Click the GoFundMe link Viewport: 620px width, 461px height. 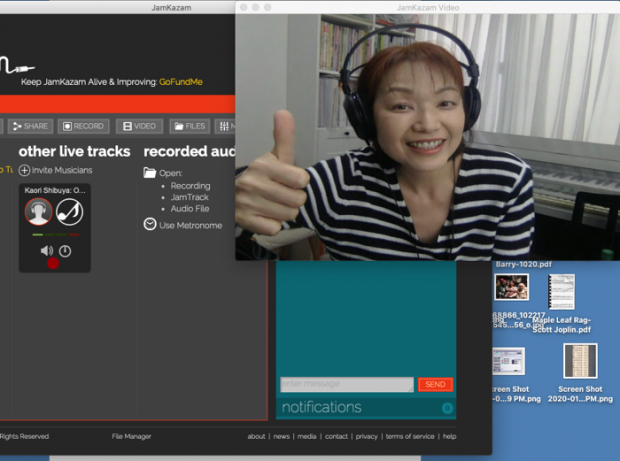181,82
